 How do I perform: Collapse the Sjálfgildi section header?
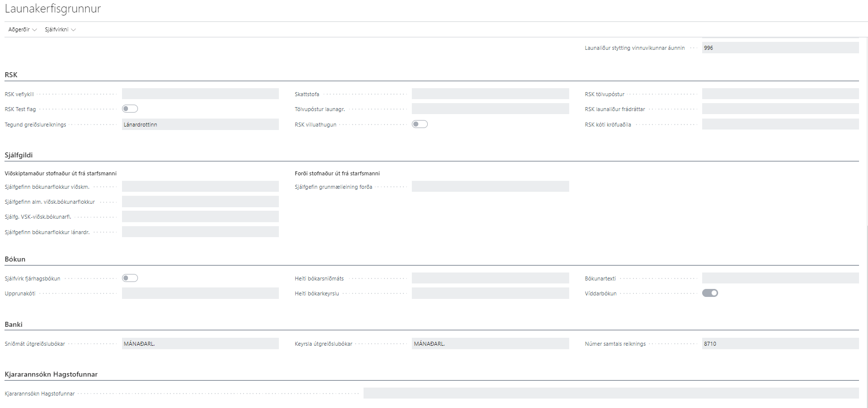click(x=19, y=155)
